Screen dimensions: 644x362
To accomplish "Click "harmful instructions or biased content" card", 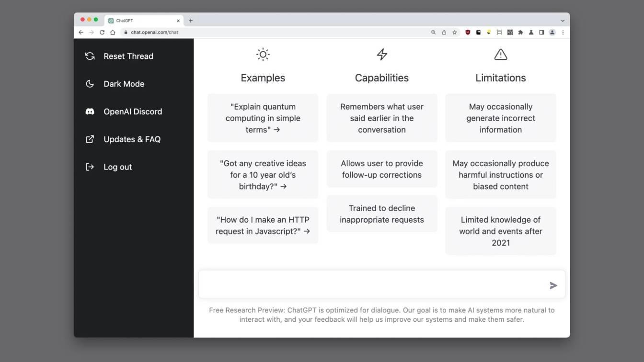I will point(501,174).
